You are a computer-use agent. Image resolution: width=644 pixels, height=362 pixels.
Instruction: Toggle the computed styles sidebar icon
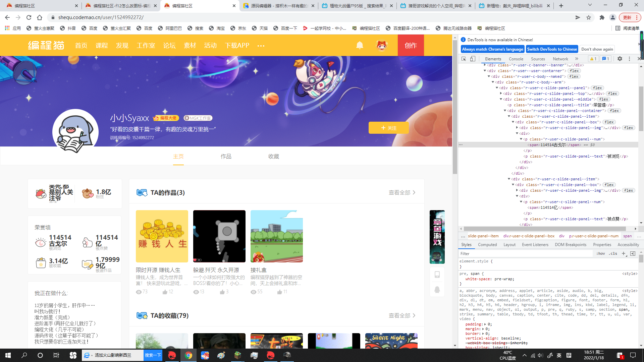point(633,253)
